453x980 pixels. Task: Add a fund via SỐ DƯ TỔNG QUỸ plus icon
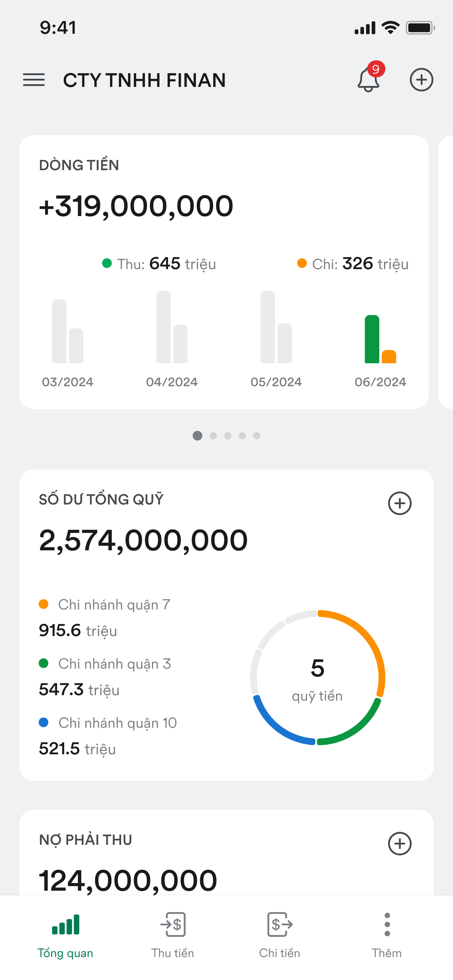400,503
